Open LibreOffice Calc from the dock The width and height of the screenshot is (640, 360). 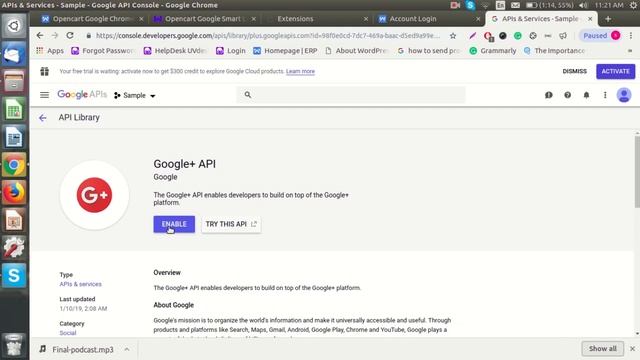click(14, 109)
